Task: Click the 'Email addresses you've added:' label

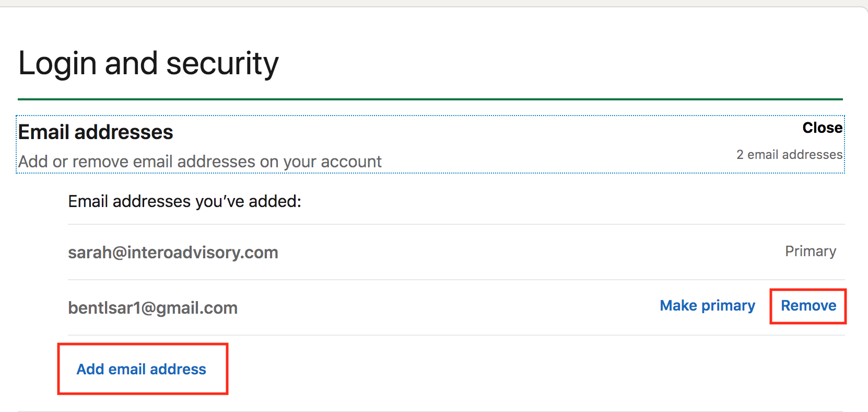Action: (x=184, y=201)
